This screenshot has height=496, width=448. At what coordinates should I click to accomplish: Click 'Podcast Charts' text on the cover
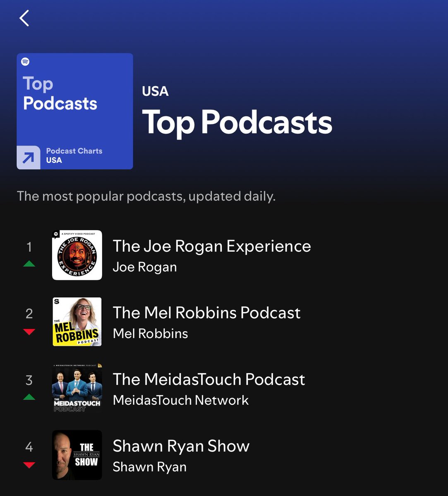tap(74, 151)
